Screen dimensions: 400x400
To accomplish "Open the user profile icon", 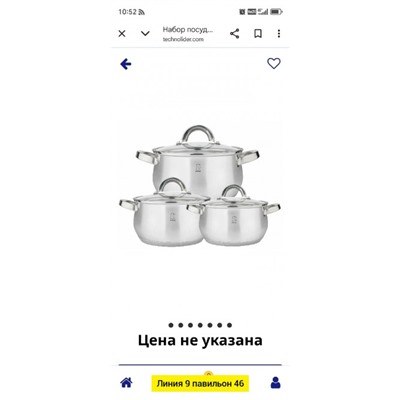I will (276, 383).
